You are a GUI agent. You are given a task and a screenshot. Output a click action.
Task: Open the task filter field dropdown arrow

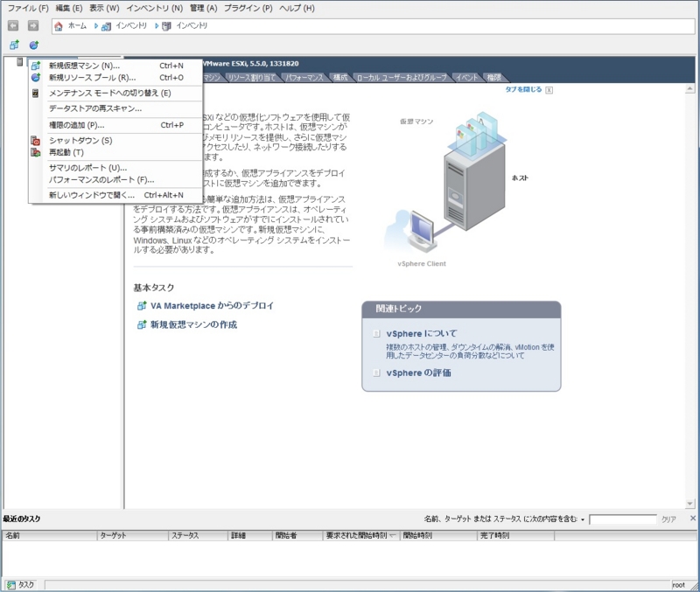coord(583,519)
